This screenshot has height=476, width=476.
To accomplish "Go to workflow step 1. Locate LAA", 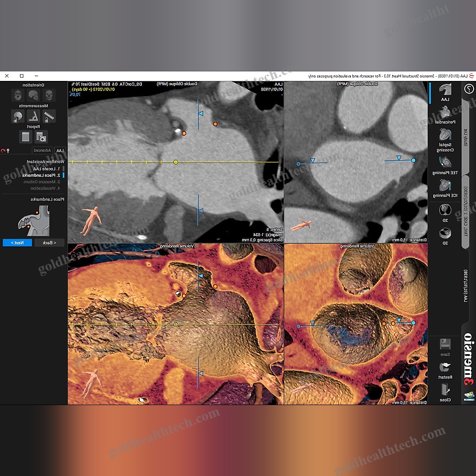I will click(47, 169).
